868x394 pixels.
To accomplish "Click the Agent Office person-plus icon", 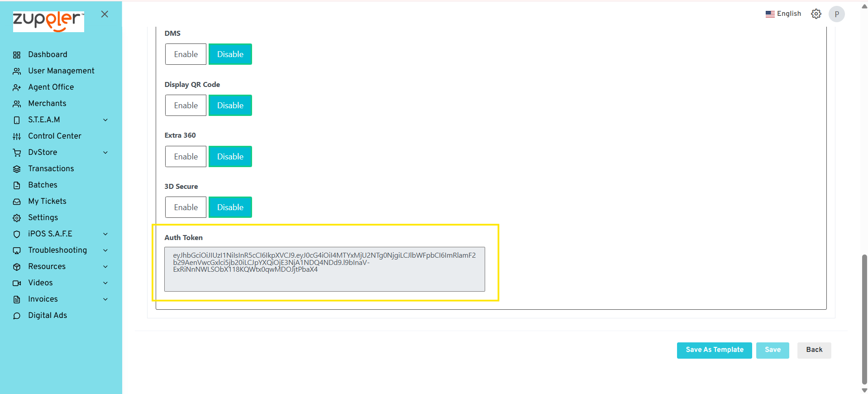I will (17, 87).
